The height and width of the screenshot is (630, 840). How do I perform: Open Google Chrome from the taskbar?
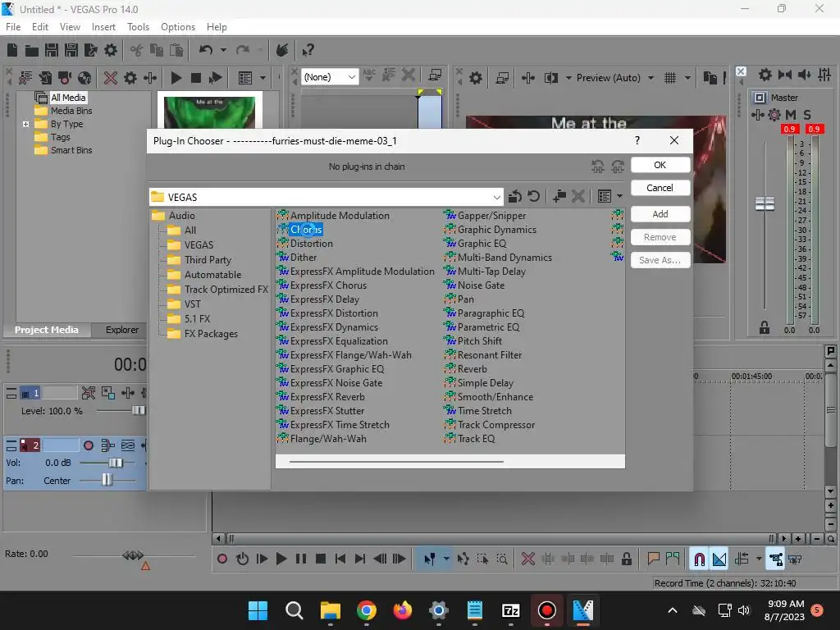tap(367, 610)
